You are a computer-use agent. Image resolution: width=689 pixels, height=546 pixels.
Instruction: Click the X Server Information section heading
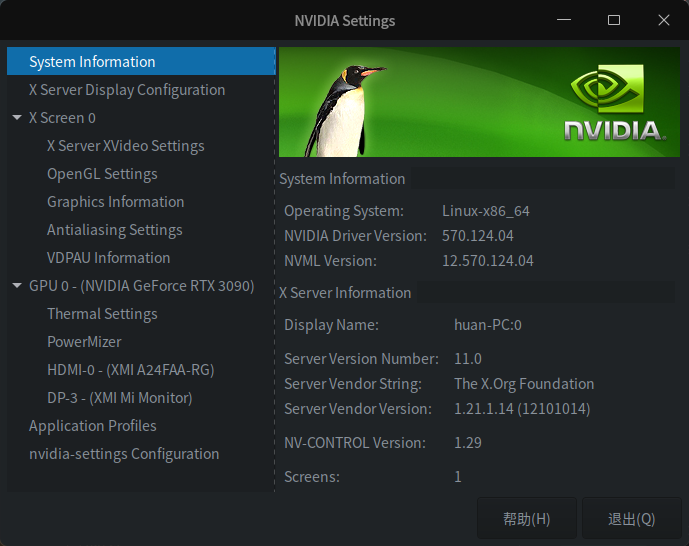pos(345,293)
